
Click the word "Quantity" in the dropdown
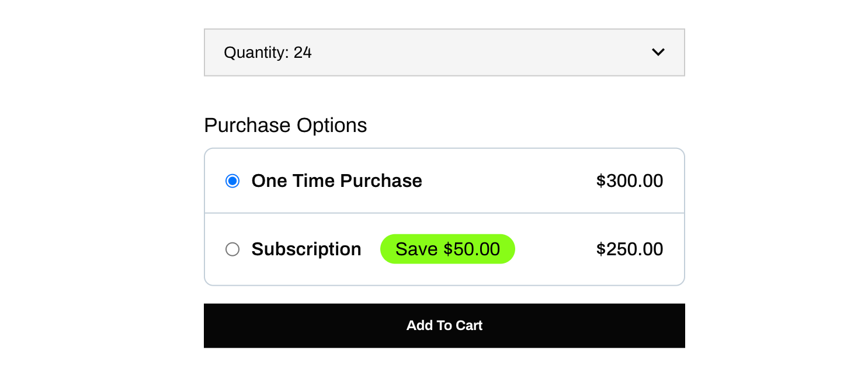point(255,53)
